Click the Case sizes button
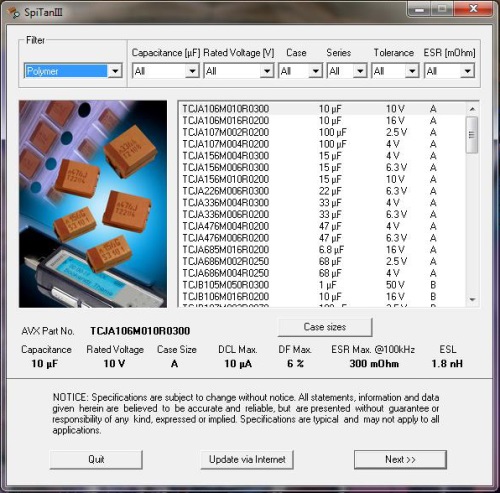Screen dimensions: 500x493 point(325,327)
